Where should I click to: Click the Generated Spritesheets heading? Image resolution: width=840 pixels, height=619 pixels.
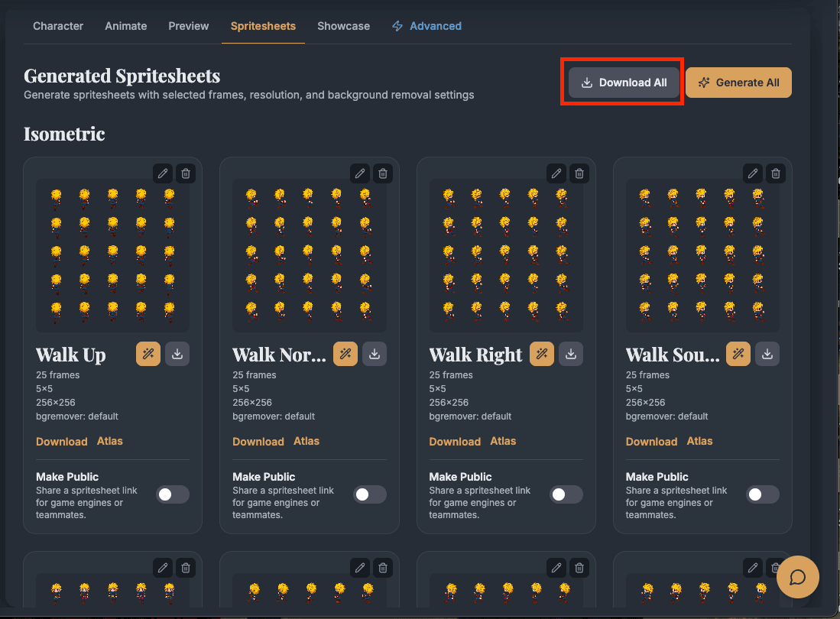point(122,76)
